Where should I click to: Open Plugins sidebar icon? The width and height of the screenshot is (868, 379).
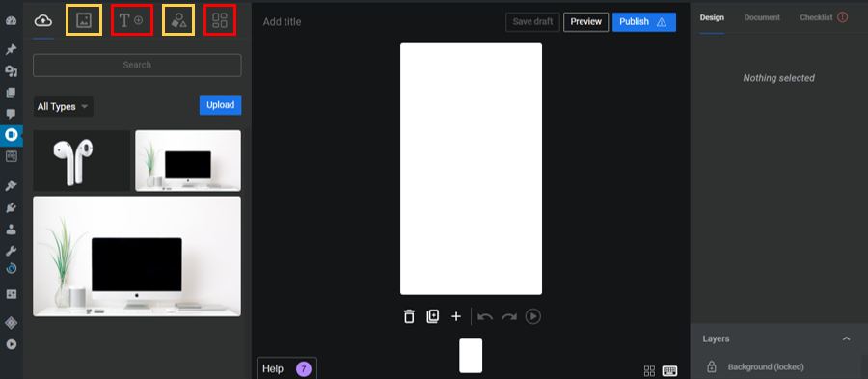click(11, 208)
